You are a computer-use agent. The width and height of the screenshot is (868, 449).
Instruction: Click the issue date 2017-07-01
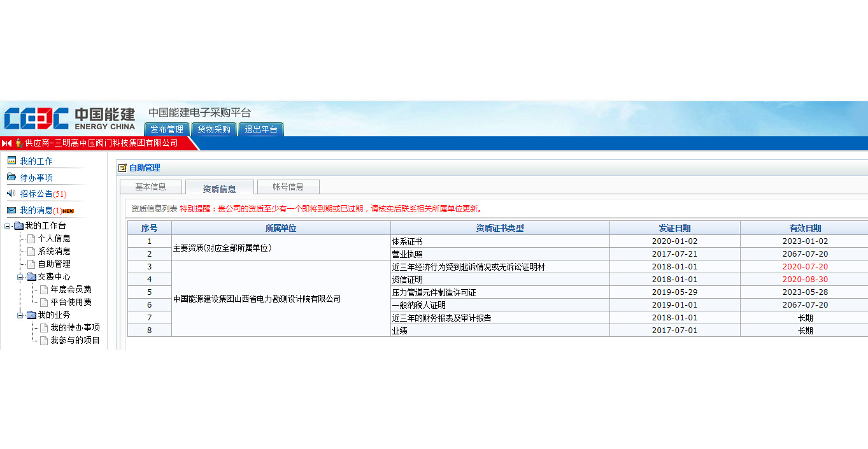coord(675,331)
